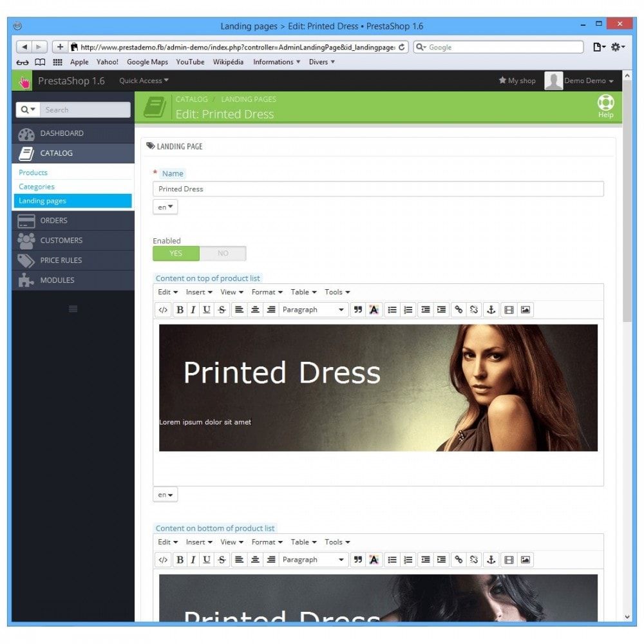Open Price Rules section in sidebar
Screen dimensions: 644x644
73,260
